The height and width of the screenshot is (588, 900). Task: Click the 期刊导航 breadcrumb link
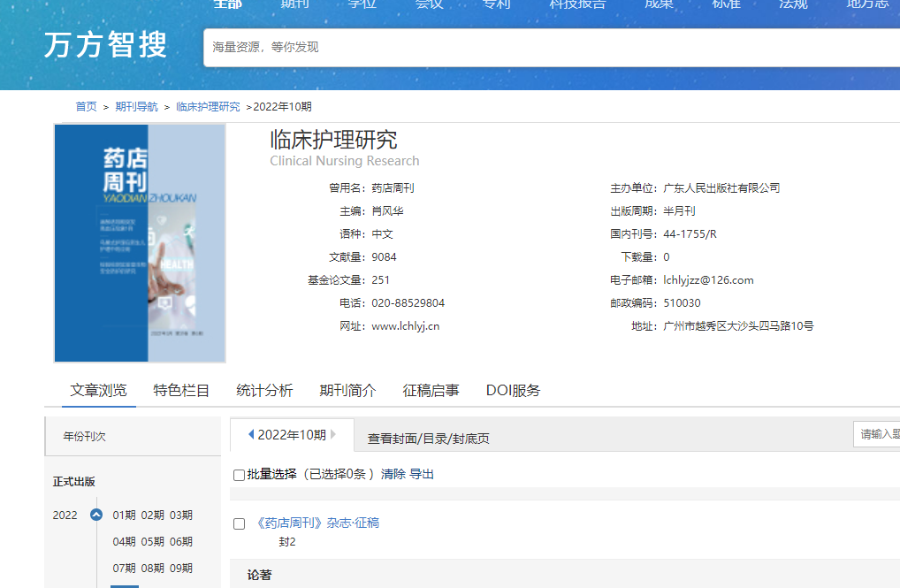(x=136, y=106)
